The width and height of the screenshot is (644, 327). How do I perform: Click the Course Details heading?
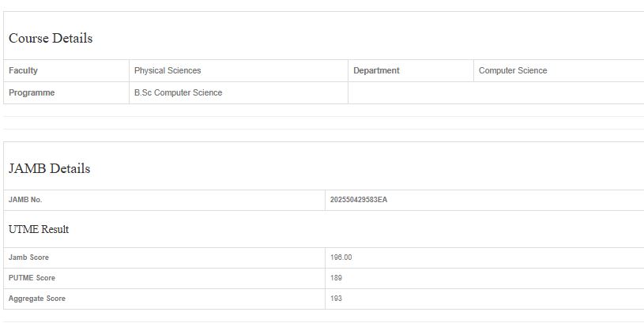pos(51,39)
